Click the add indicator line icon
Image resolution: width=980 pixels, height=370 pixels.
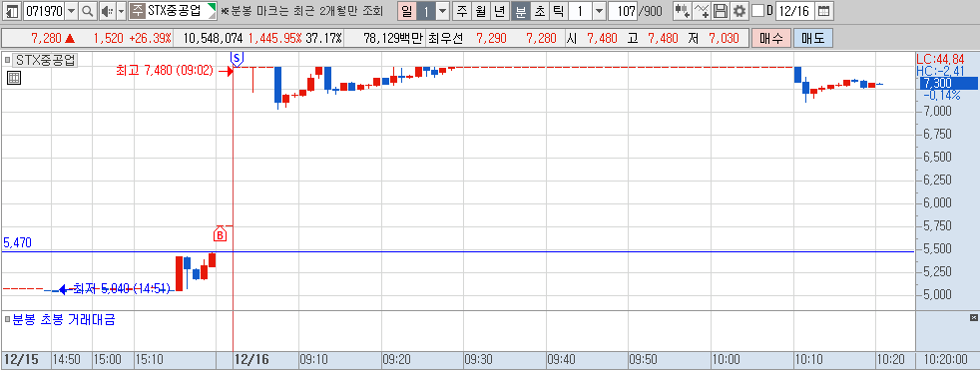coord(702,11)
